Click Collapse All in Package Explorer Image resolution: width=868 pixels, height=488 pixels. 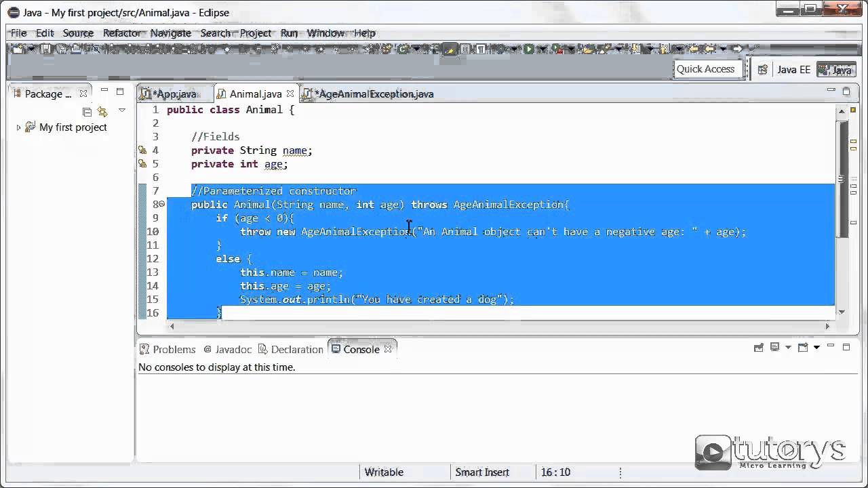(87, 111)
